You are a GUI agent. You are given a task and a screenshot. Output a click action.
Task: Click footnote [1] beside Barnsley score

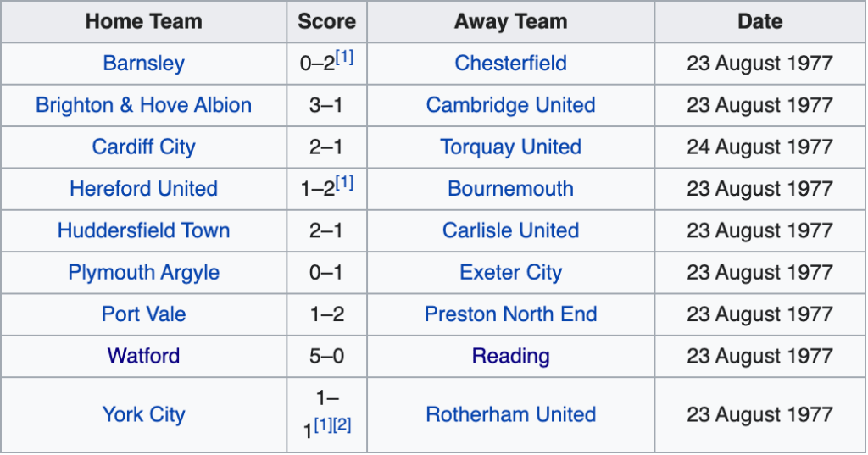[x=345, y=57]
